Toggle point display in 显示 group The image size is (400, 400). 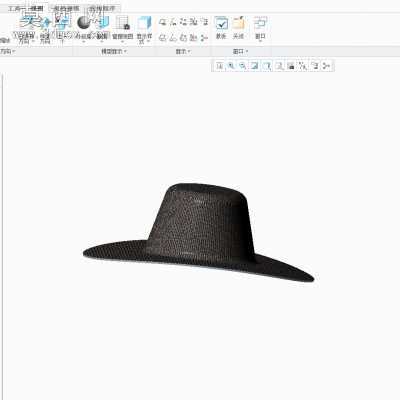(x=183, y=22)
